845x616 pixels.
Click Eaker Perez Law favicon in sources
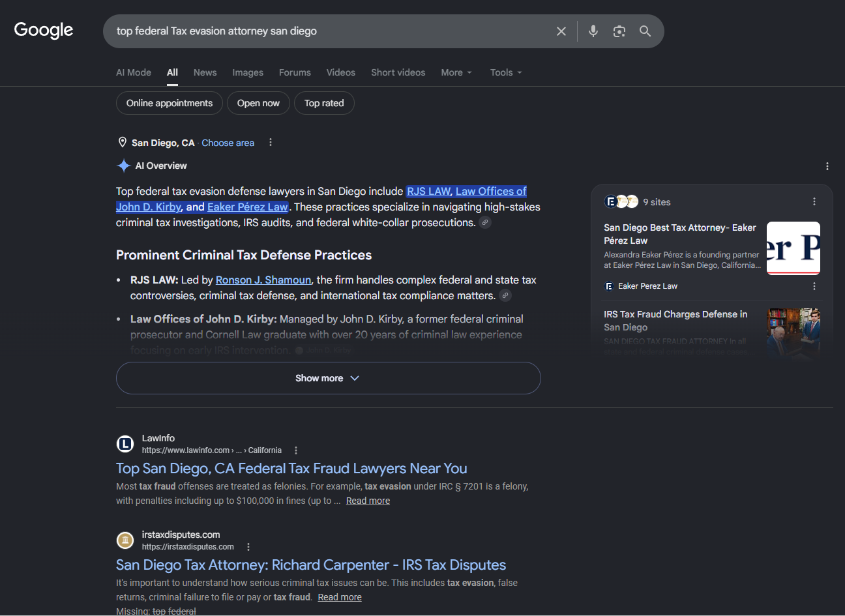pos(609,286)
